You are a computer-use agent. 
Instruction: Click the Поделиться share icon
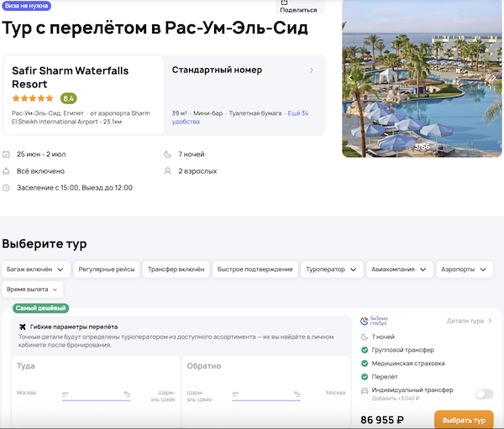284,3
